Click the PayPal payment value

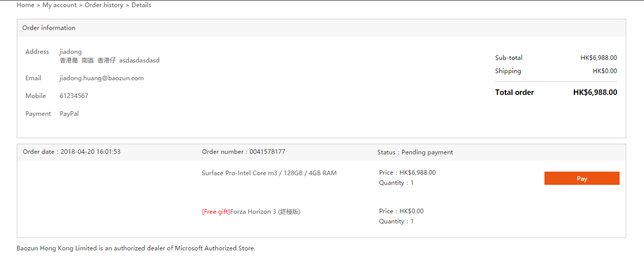(69, 114)
